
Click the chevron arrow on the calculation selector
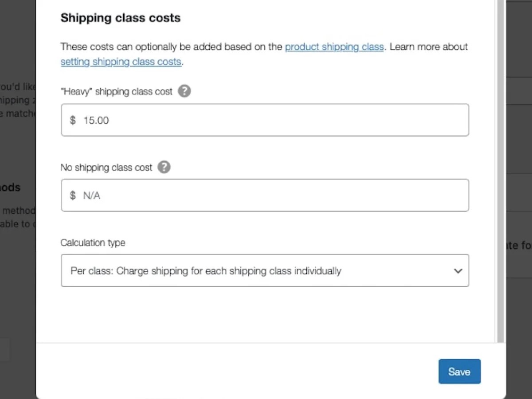point(458,270)
